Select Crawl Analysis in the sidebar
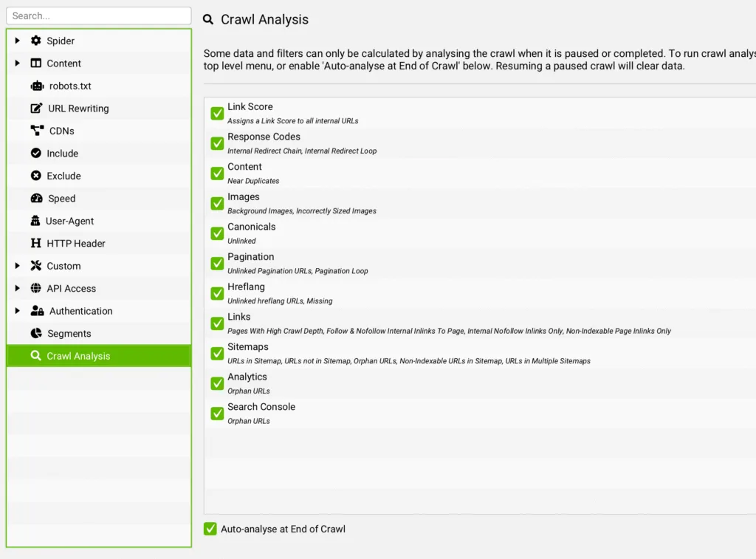 78,356
